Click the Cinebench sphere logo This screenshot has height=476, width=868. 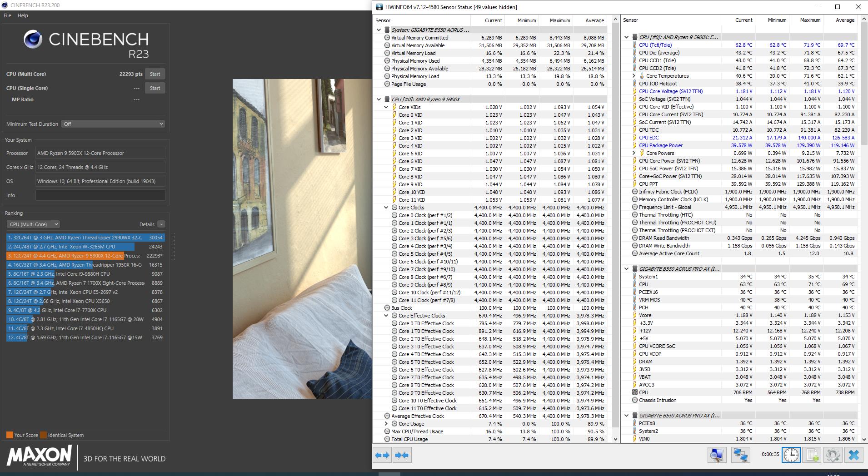[x=33, y=40]
